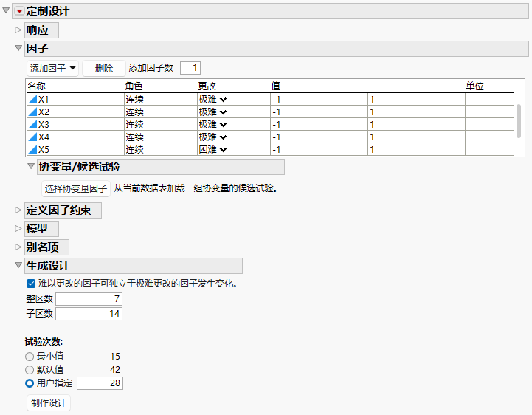This screenshot has width=532, height=415.
Task: Open the 更改 dropdown for X2
Action: click(223, 112)
